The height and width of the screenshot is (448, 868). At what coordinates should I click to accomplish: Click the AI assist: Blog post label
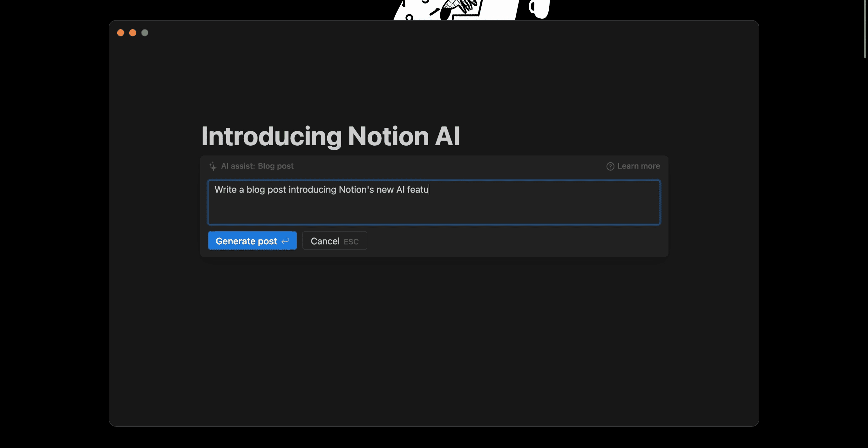coord(257,166)
